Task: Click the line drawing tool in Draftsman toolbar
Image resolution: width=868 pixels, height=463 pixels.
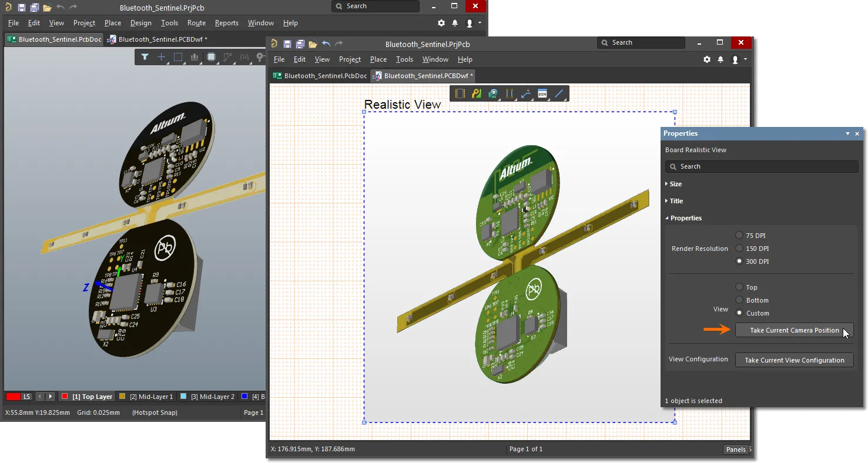Action: (559, 93)
